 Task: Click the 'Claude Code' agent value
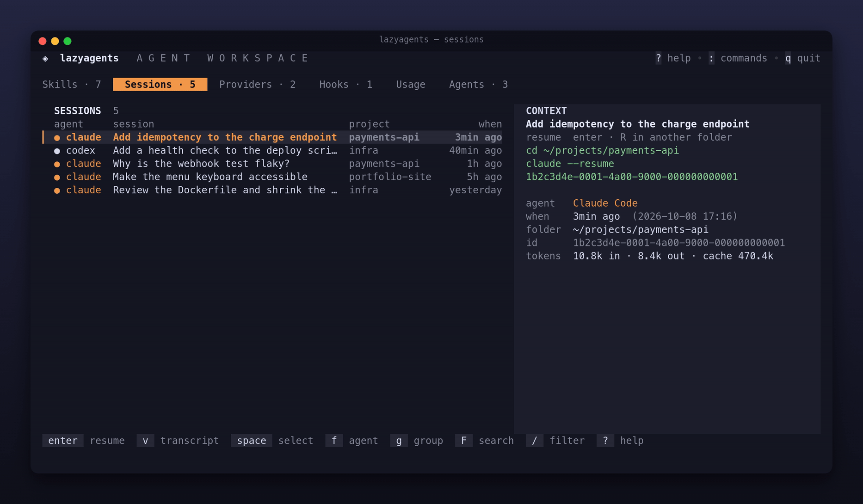tap(605, 203)
